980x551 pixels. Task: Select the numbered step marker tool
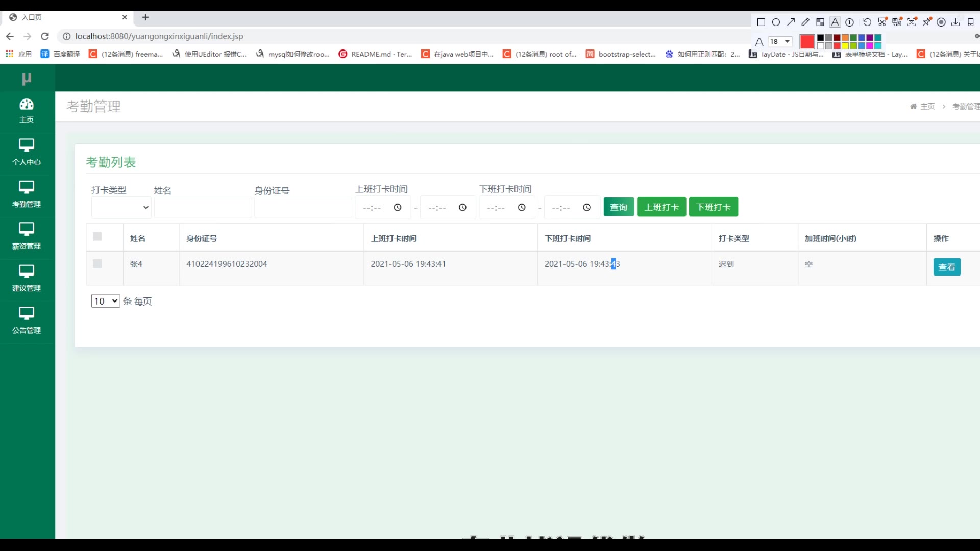coord(849,22)
